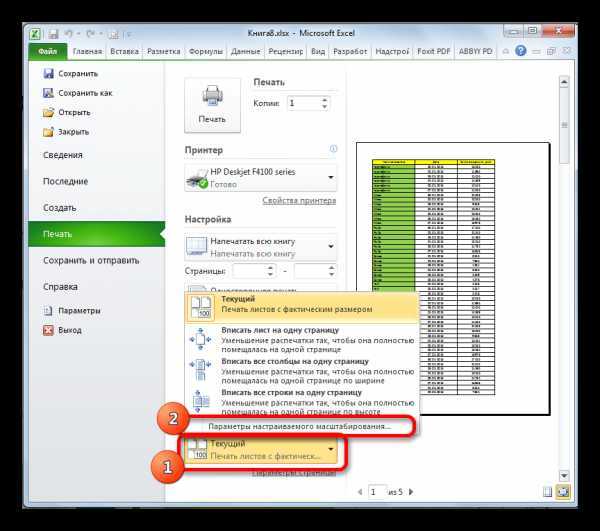Click the Excel application icon in title bar
This screenshot has height=531, width=600.
[35, 34]
